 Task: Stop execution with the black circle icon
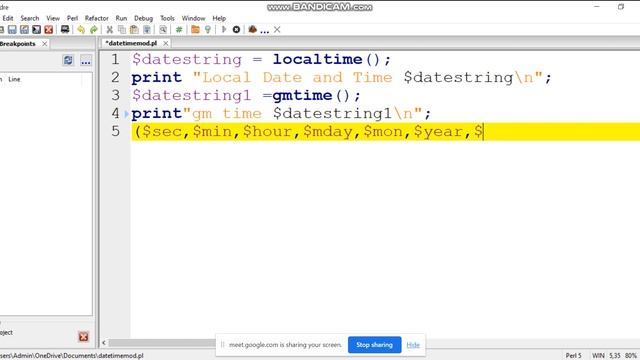click(x=236, y=29)
